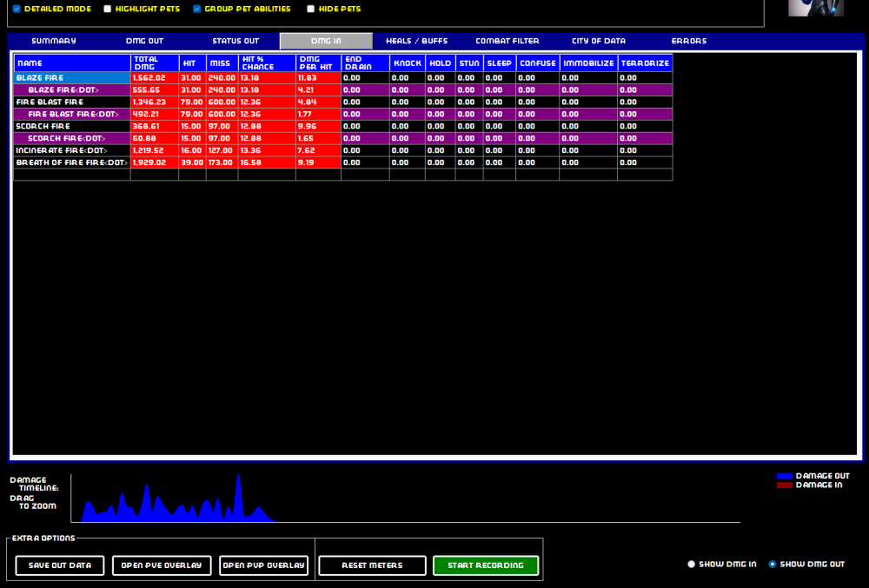869x588 pixels.
Task: Go to the City of Data tab
Action: click(598, 41)
